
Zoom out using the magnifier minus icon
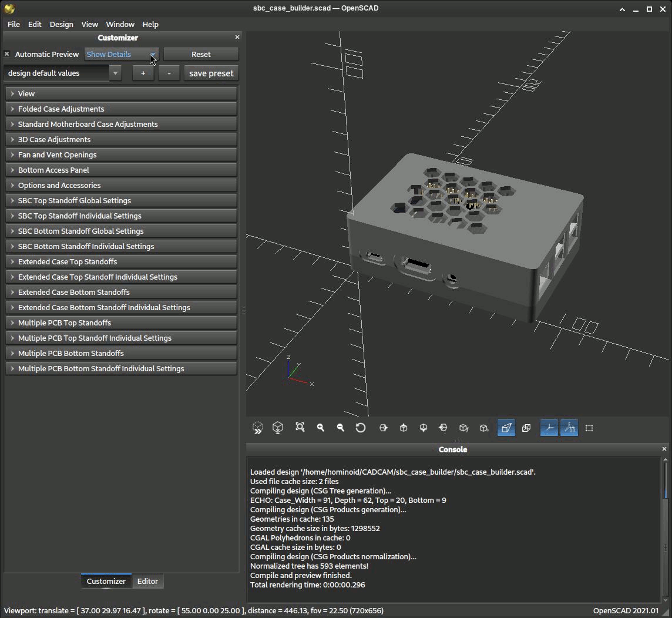341,428
